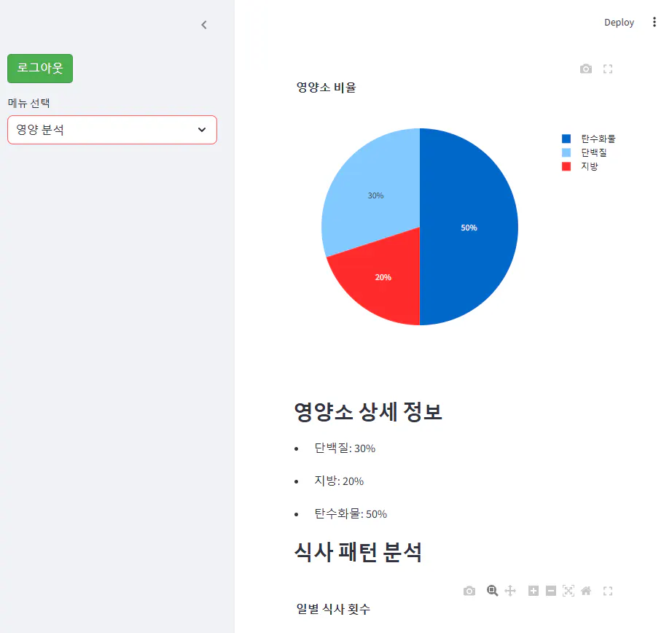672x633 pixels.
Task: Click the 지방: 20% list item
Action: (x=339, y=481)
